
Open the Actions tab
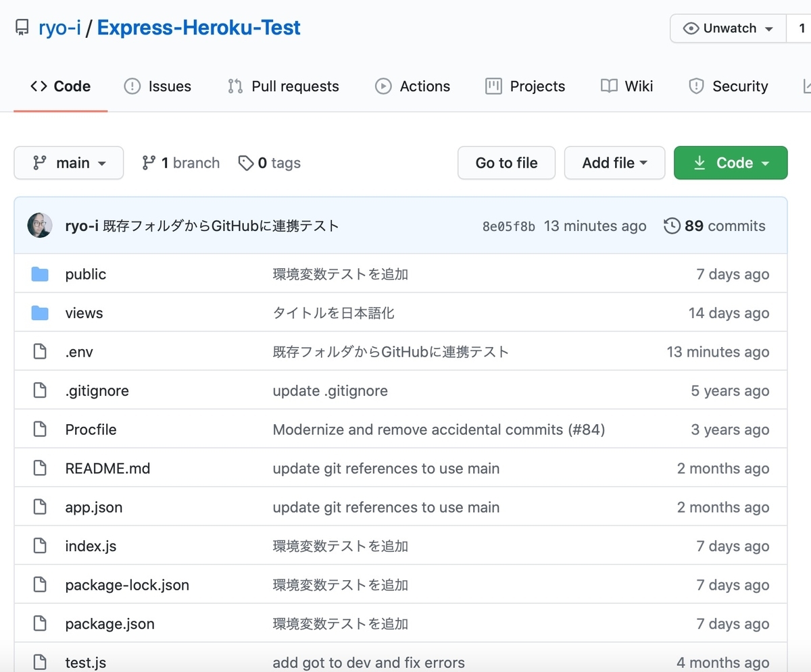coord(412,86)
